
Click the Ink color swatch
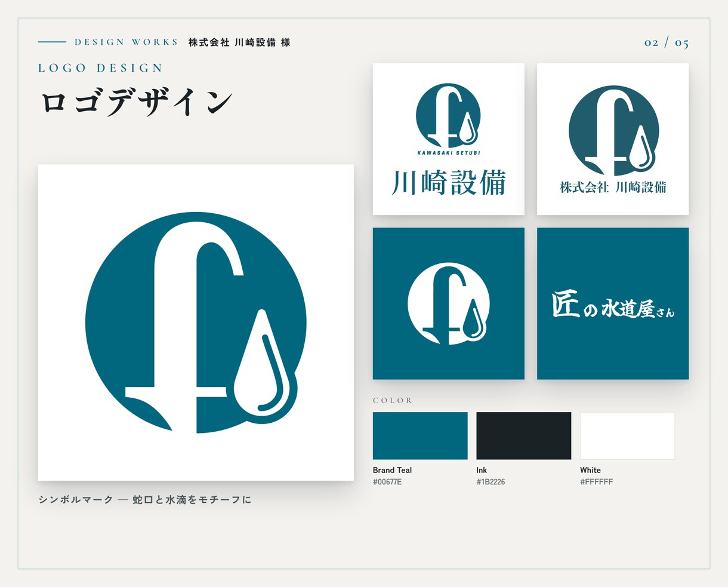[523, 435]
